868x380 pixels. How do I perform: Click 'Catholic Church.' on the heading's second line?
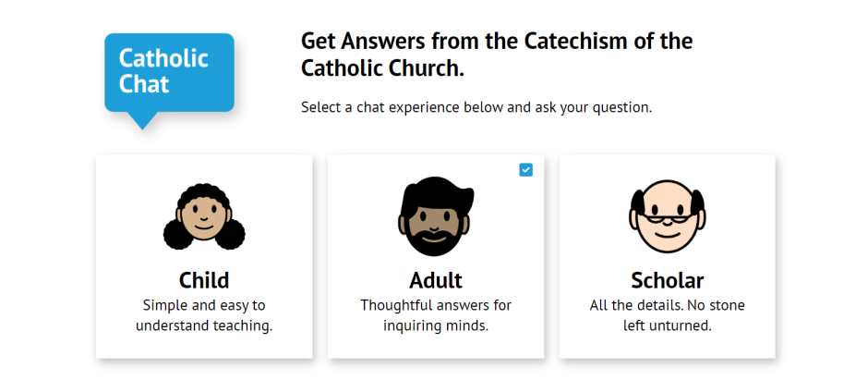point(382,68)
